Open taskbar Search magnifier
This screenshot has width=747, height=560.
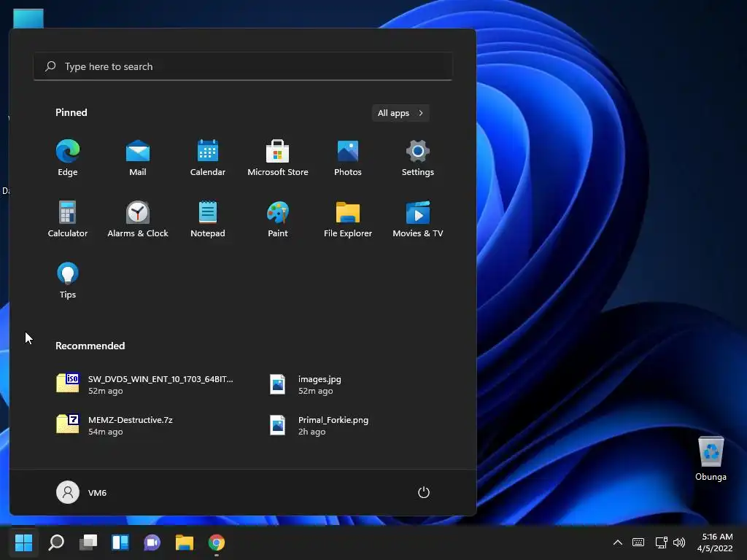56,542
